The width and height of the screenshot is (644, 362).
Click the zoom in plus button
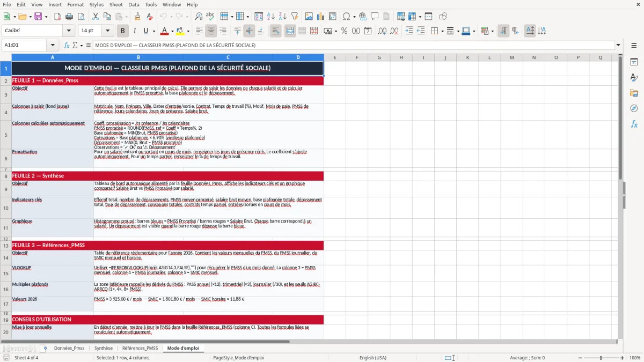[622, 358]
